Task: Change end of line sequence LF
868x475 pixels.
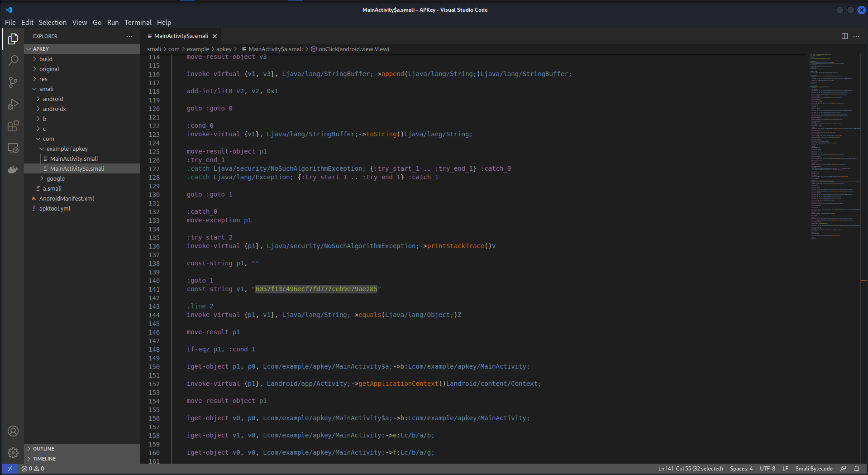Action: [x=785, y=469]
